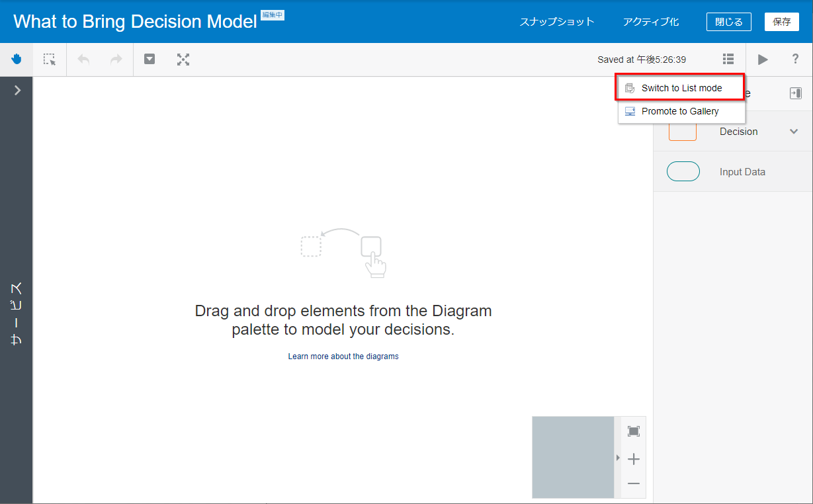Click the undo arrow icon

83,60
